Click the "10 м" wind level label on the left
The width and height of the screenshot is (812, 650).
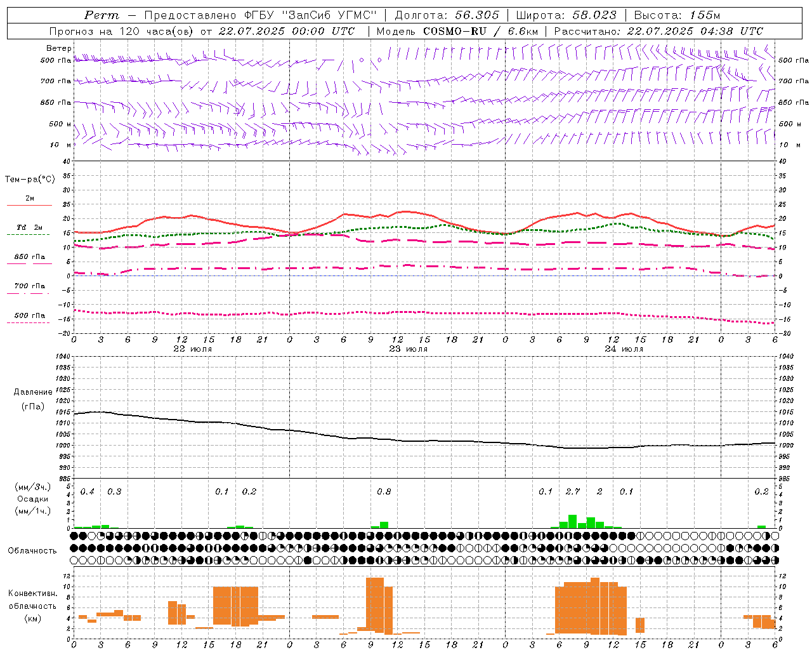click(x=61, y=145)
